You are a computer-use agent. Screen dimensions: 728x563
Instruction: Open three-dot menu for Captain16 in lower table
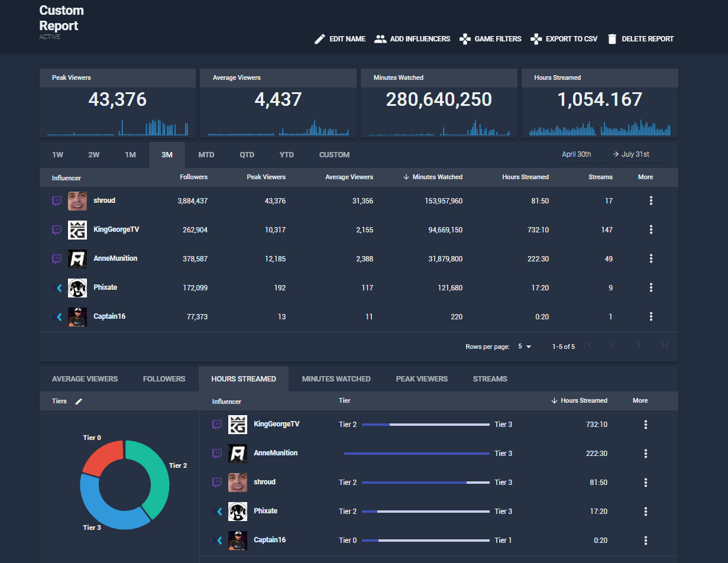pos(645,541)
